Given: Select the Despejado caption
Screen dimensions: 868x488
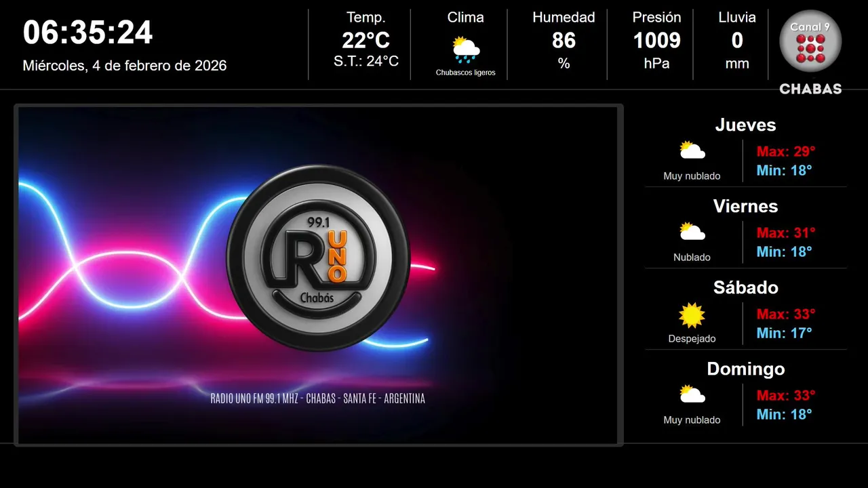Looking at the screenshot, I should point(692,339).
